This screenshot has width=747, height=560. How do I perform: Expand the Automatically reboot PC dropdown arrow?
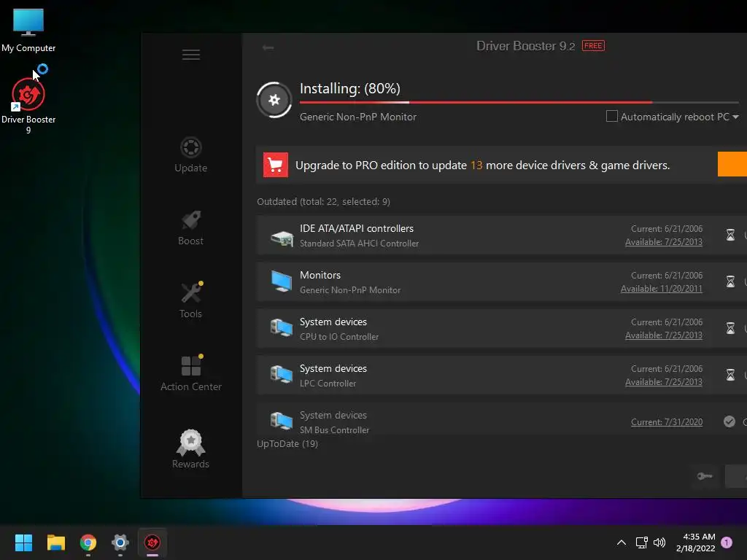point(735,117)
